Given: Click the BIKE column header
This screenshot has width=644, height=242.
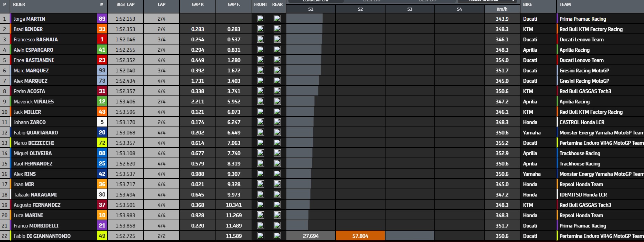Looking at the screenshot, I should [x=527, y=4].
